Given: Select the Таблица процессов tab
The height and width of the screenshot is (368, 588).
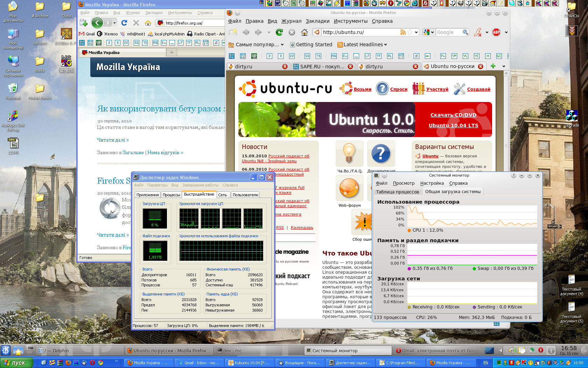Looking at the screenshot, I should point(397,192).
